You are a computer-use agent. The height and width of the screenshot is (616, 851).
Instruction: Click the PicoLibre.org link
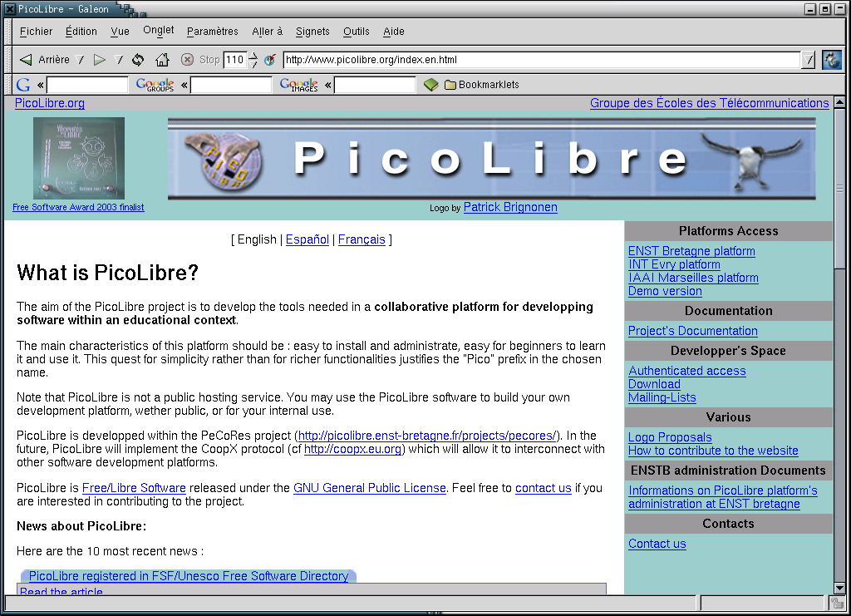point(49,103)
